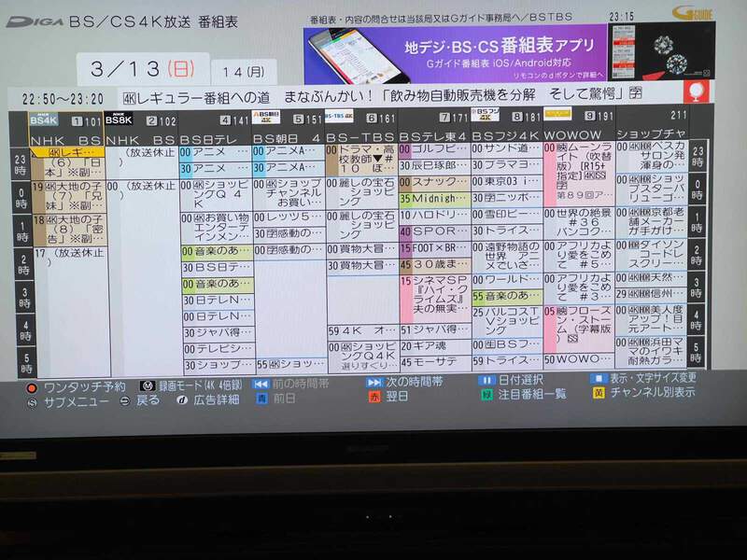747x560 pixels.
Task: Click the blue 表示・文字サイズ変更 icon
Action: 598,379
